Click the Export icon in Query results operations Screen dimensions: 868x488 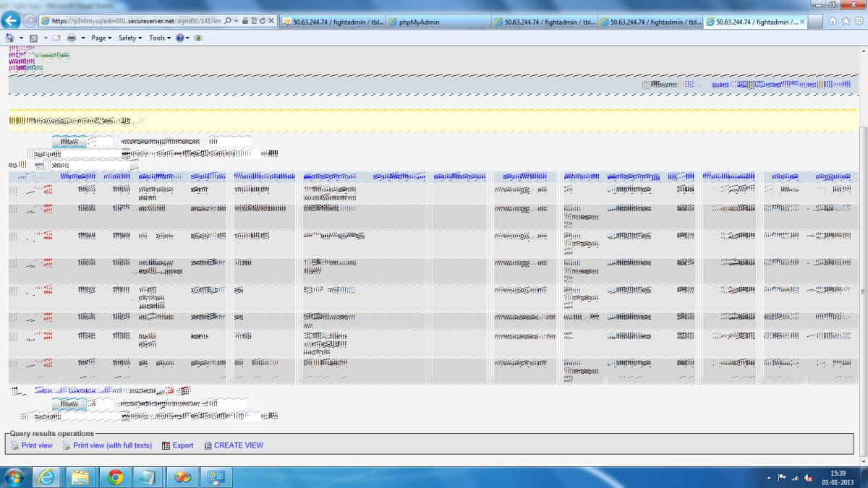coord(166,446)
